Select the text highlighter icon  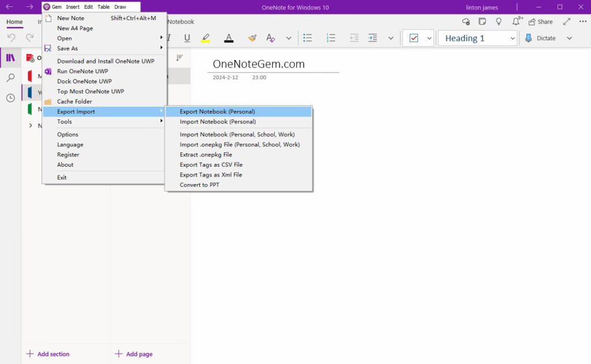pos(205,38)
